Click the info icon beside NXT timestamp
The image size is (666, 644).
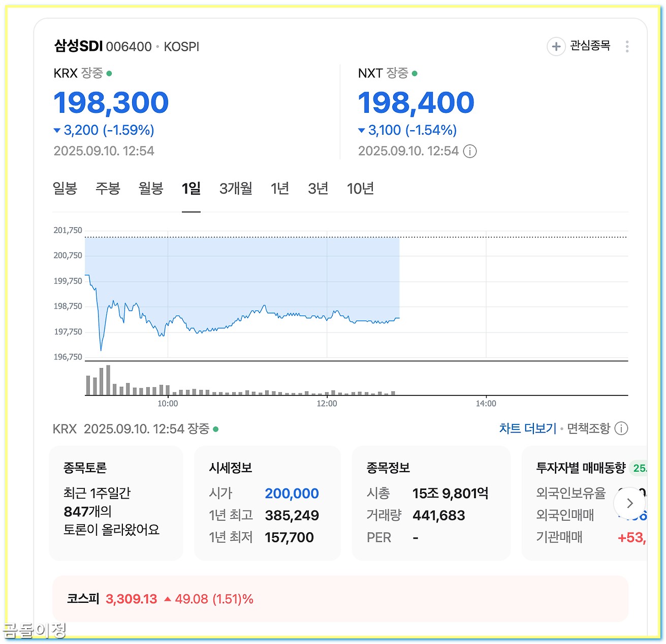(x=470, y=151)
